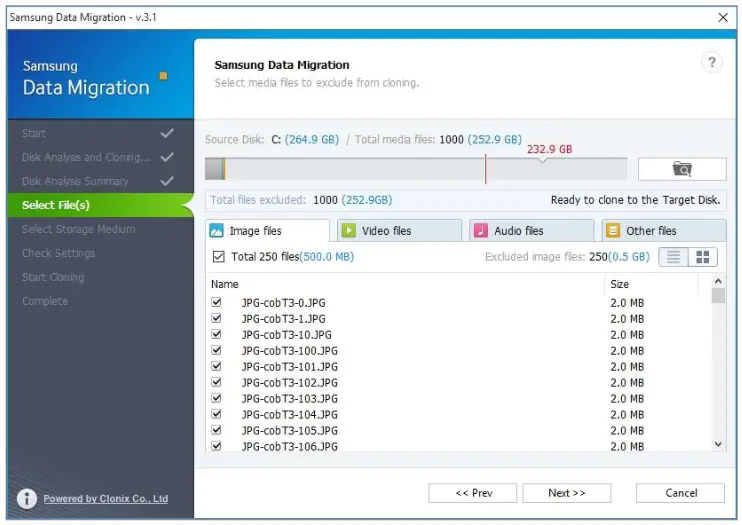Click the orange used-space segment of bar
Image resolution: width=742 pixels, height=525 pixels.
[224, 169]
